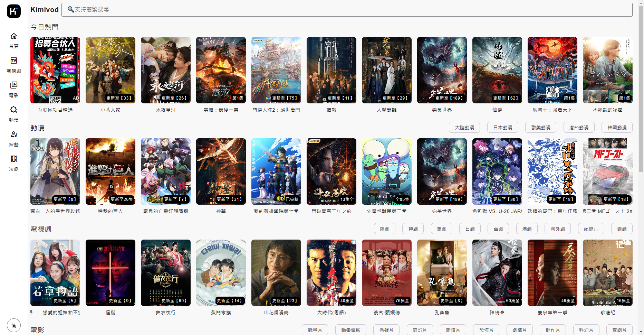Open 山花爛漫時 drama poster
The height and width of the screenshot is (335, 644).
click(276, 273)
